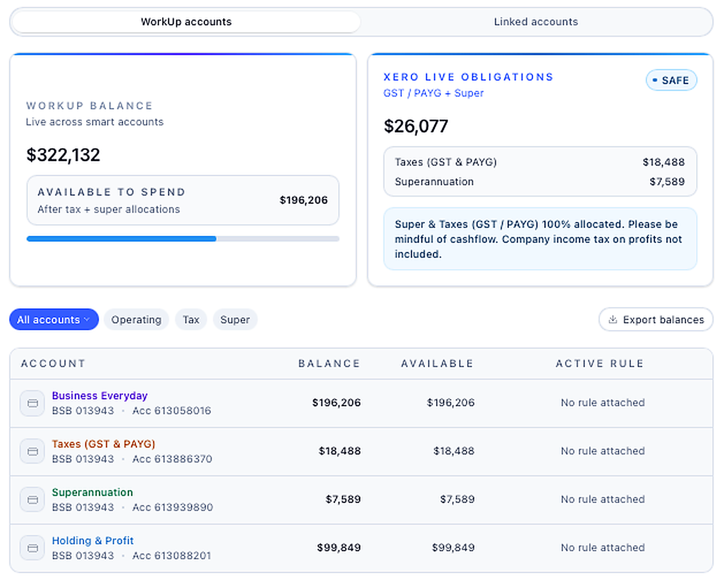Select the Operating filter chip
This screenshot has height=588, width=724.
click(x=136, y=319)
